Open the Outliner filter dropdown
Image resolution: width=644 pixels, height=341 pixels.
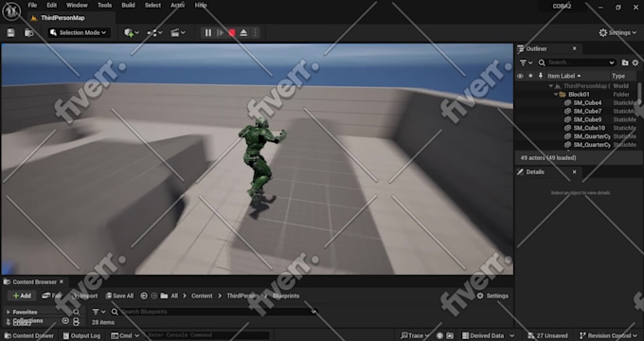point(527,63)
